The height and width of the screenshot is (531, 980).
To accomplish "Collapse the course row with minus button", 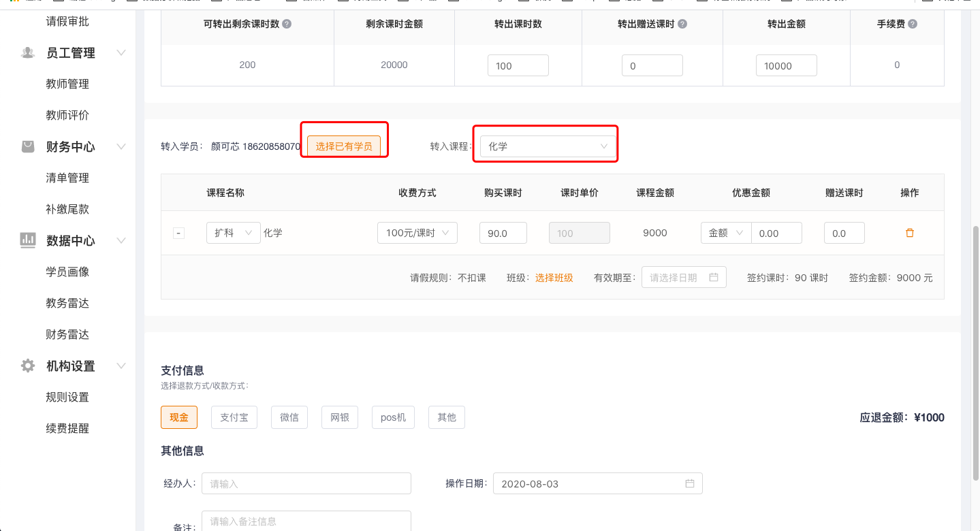I will coord(178,234).
